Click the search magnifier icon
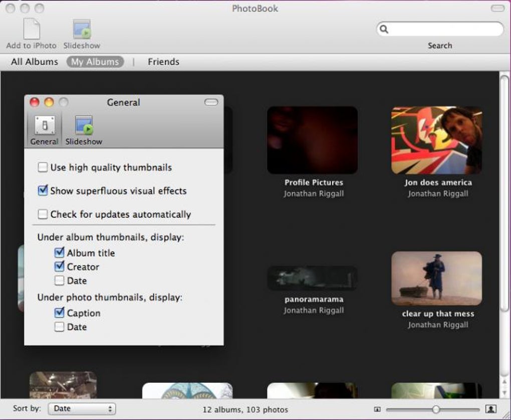Screen dimensions: 511x420 coord(384,29)
